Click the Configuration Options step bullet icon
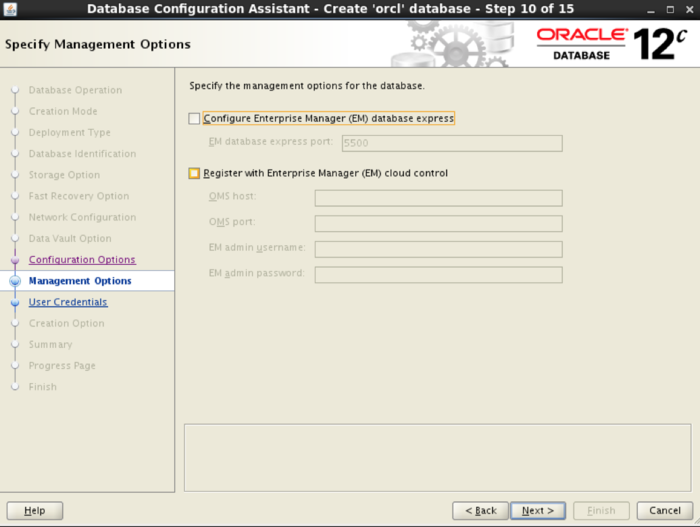 point(15,260)
